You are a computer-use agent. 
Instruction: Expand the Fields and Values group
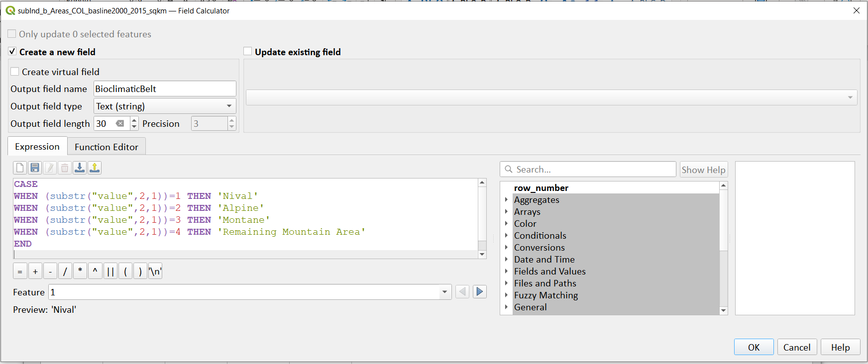506,271
